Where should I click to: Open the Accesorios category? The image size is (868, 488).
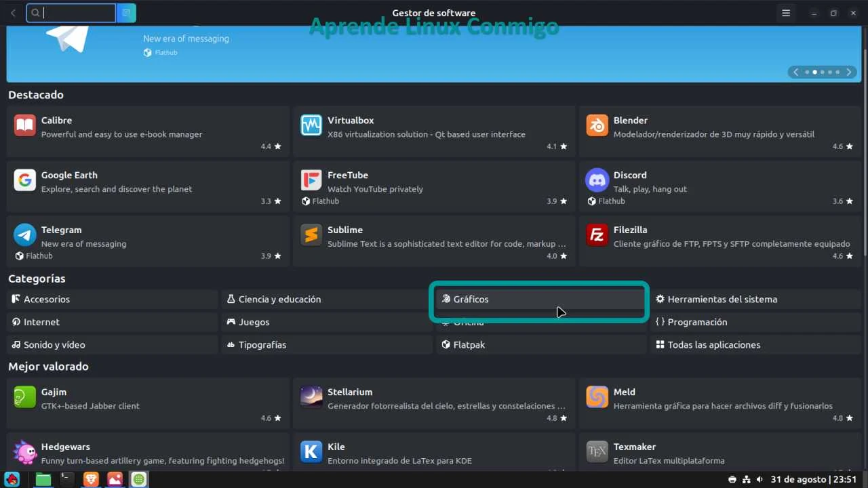pos(113,299)
